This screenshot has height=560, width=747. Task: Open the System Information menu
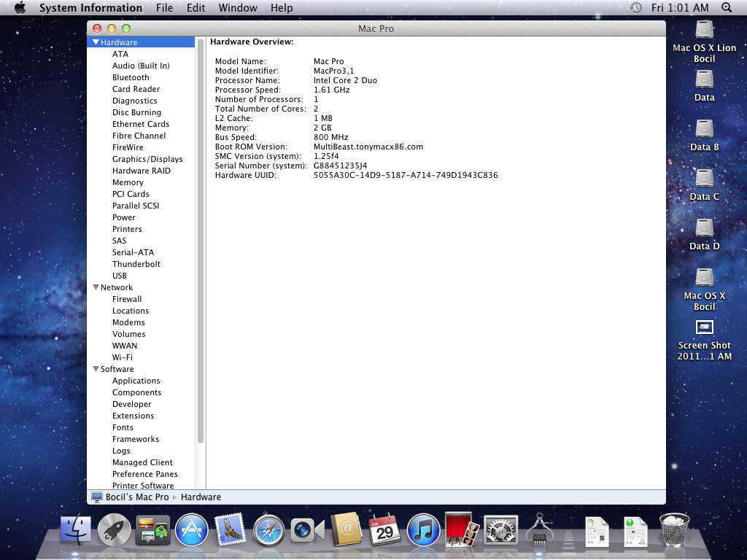tap(90, 7)
